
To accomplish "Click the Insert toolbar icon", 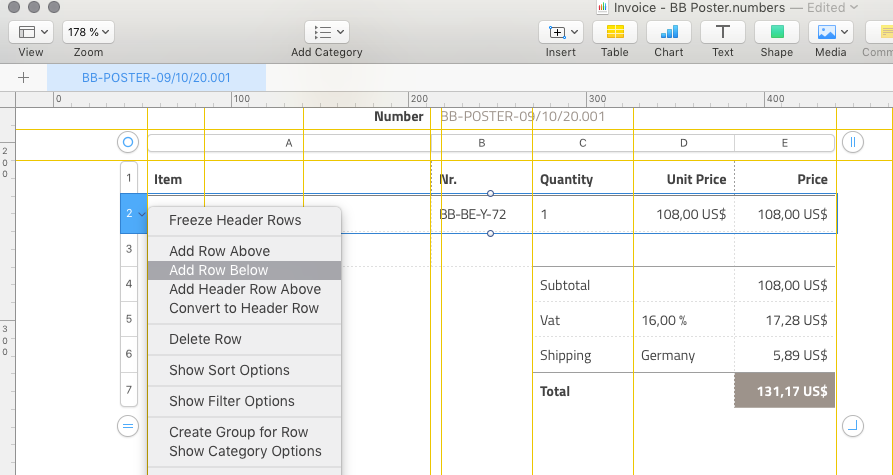I will point(560,32).
